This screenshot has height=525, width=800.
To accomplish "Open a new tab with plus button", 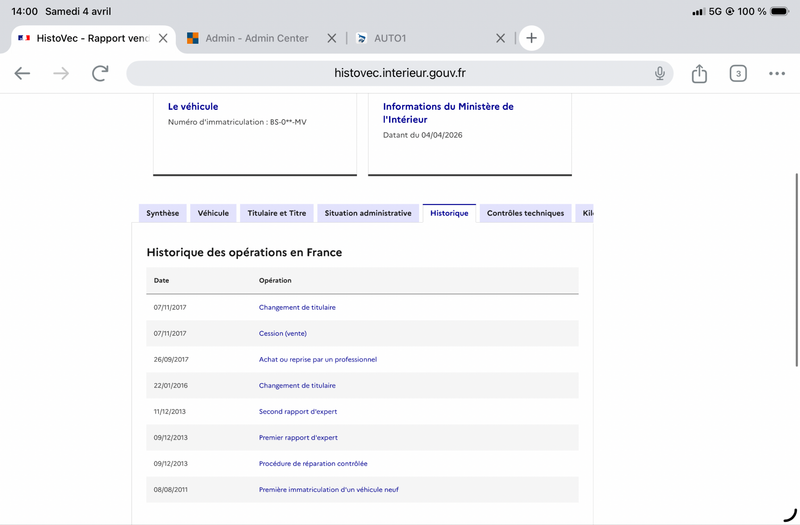I will click(531, 38).
